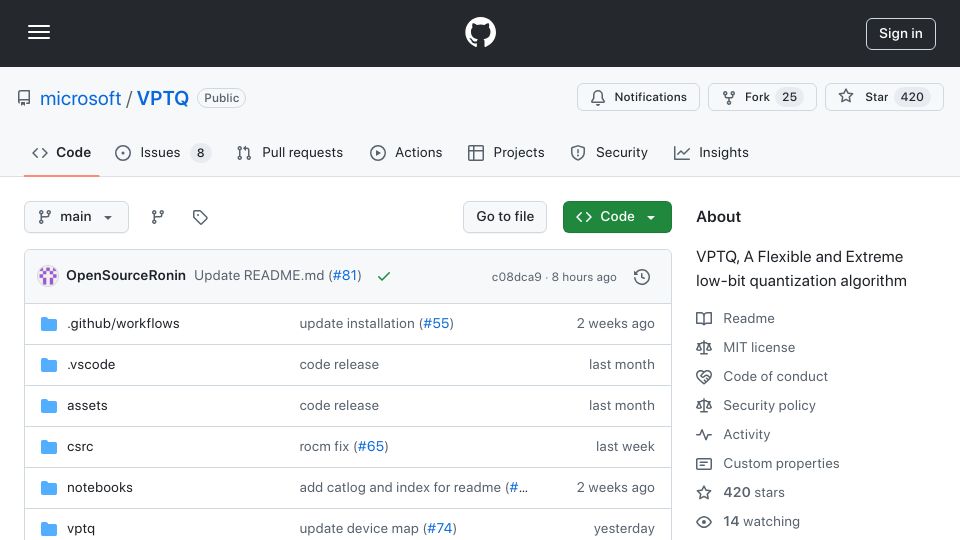View commit history clock icon
Image resolution: width=960 pixels, height=540 pixels.
pos(642,277)
